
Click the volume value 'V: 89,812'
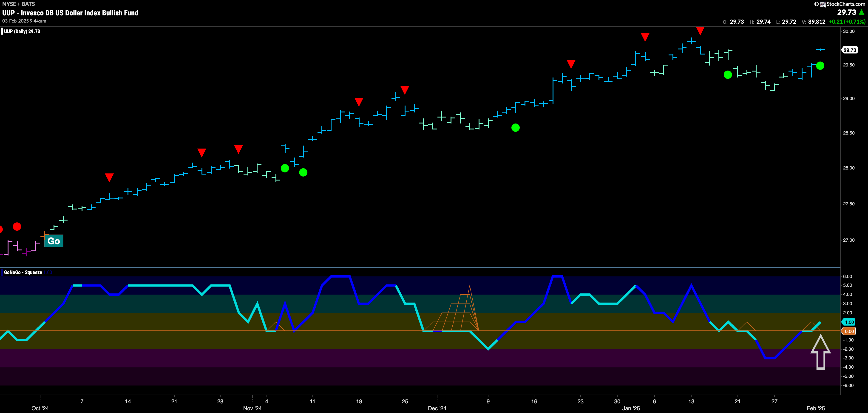pos(813,22)
